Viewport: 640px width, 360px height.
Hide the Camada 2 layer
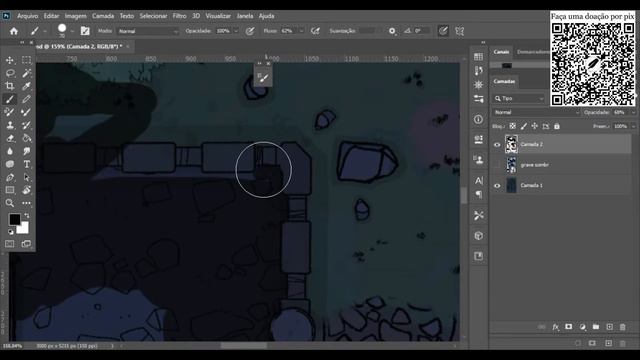pos(497,144)
